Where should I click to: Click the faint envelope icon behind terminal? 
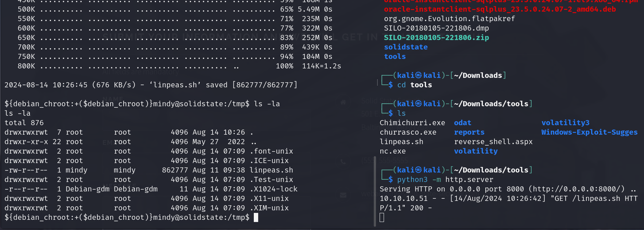[x=343, y=195]
